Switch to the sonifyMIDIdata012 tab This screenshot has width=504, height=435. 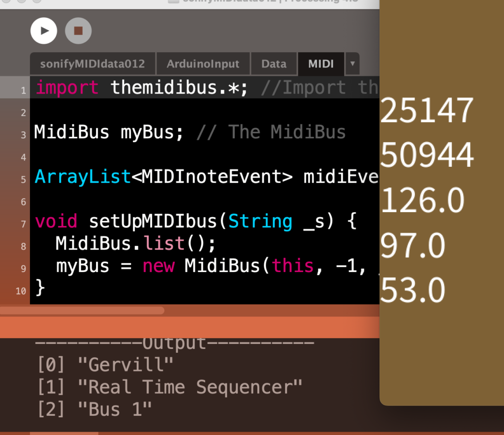click(x=93, y=64)
